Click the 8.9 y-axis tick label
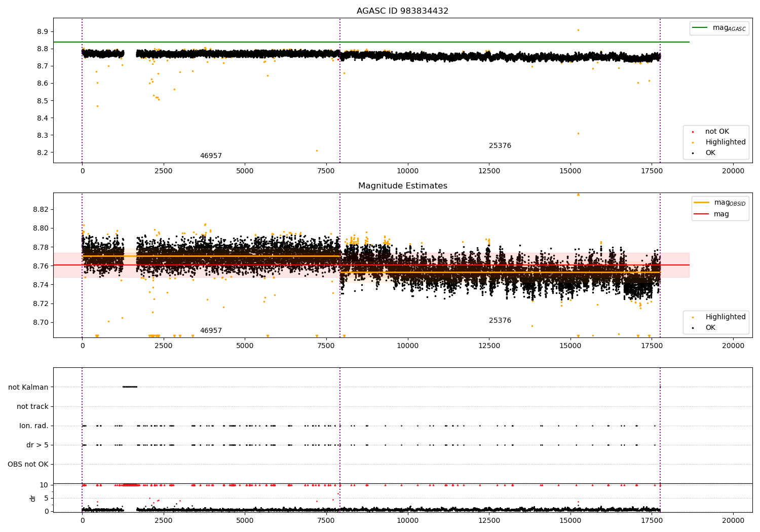The image size is (760, 532). coord(43,31)
